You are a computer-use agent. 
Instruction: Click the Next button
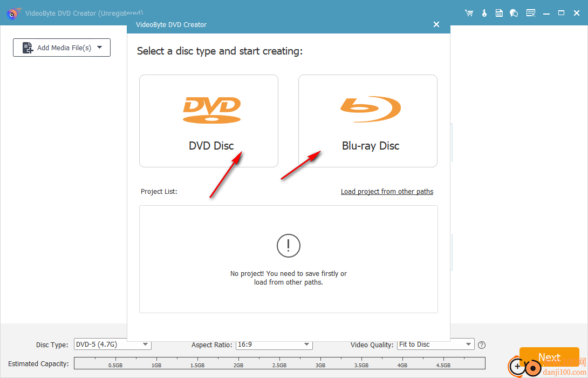pos(549,357)
